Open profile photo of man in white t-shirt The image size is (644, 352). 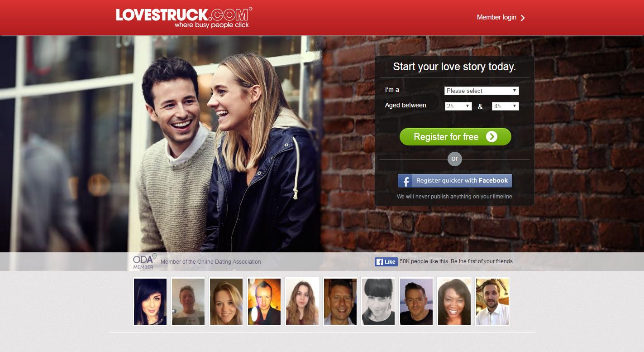click(x=188, y=301)
